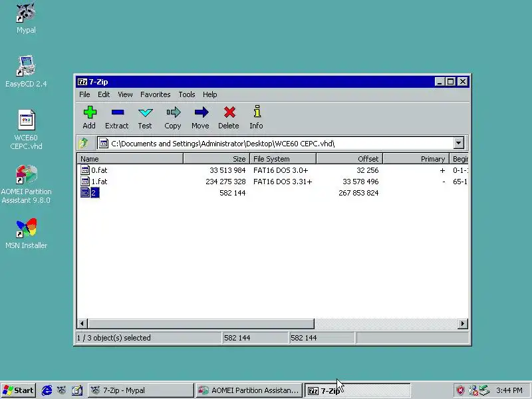Launch Internet Explorer from quick launch
532x399 pixels.
(x=47, y=390)
